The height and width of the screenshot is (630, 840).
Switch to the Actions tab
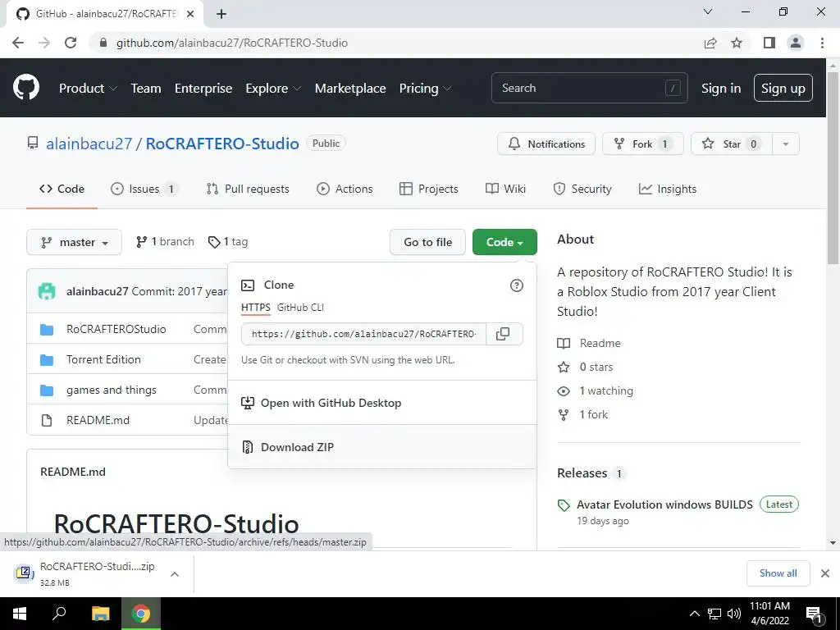(x=345, y=189)
